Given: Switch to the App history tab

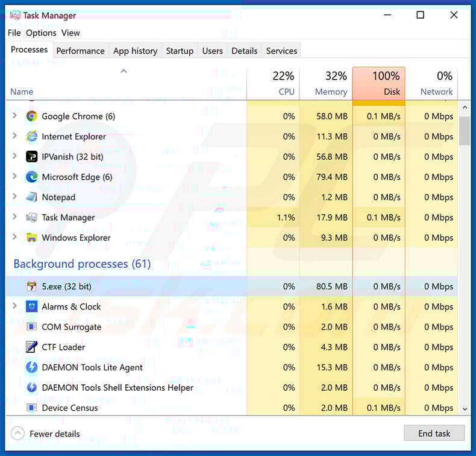Looking at the screenshot, I should point(136,51).
